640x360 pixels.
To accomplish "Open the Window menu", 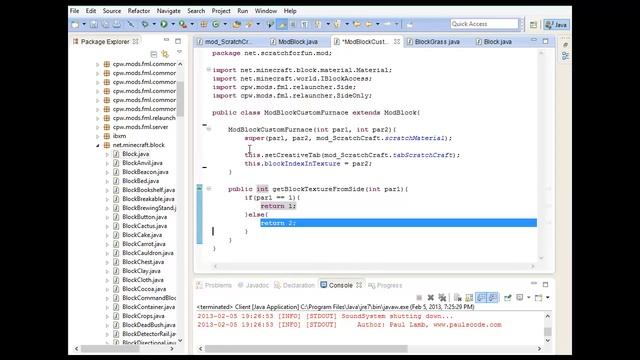I will pyautogui.click(x=266, y=11).
